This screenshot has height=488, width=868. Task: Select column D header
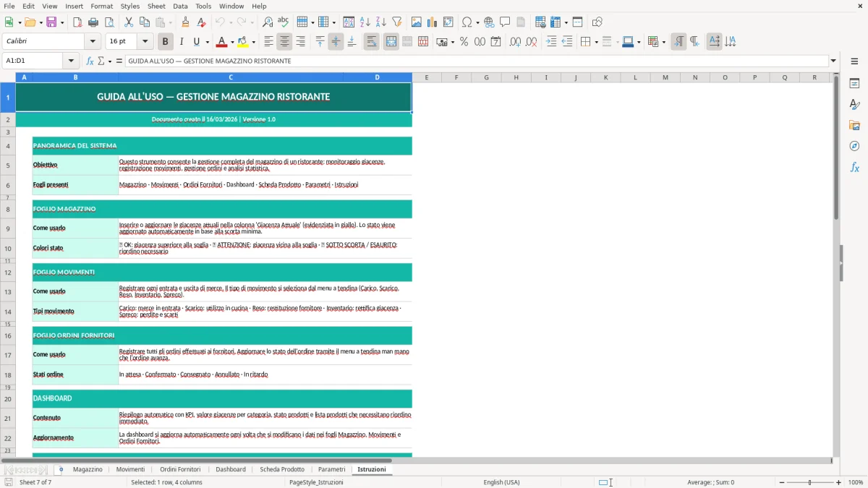click(x=377, y=77)
